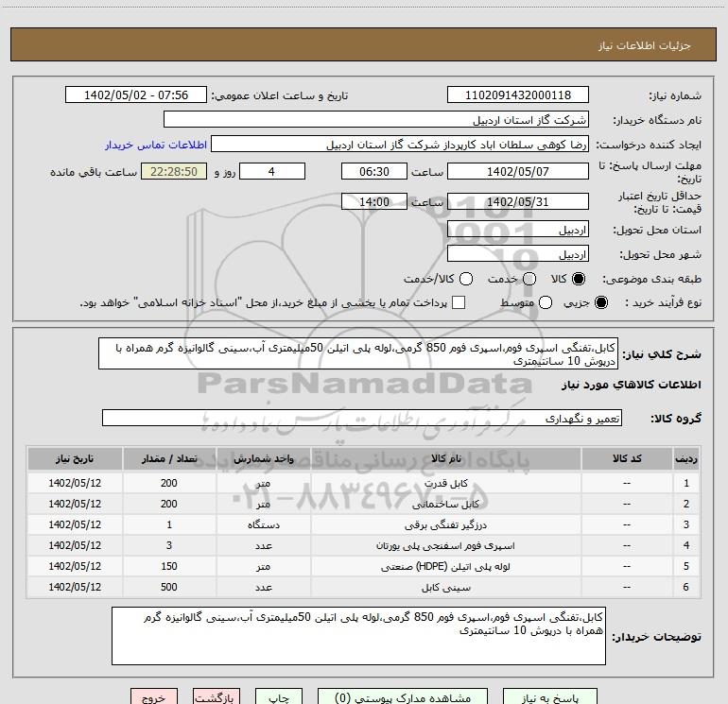The width and height of the screenshot is (728, 704).
Task: Click the شرح کلی نیاز description box
Action: coord(358,353)
